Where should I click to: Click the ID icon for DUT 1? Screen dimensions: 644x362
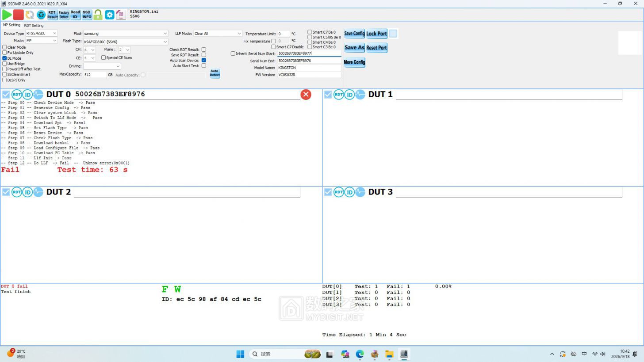coord(349,94)
